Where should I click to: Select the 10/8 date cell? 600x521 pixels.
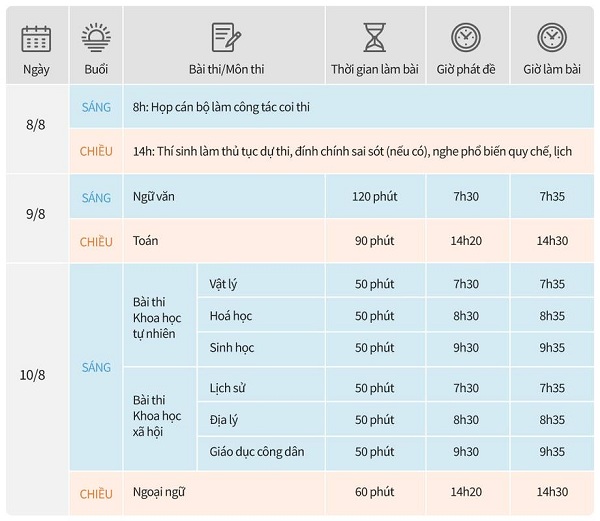point(37,389)
